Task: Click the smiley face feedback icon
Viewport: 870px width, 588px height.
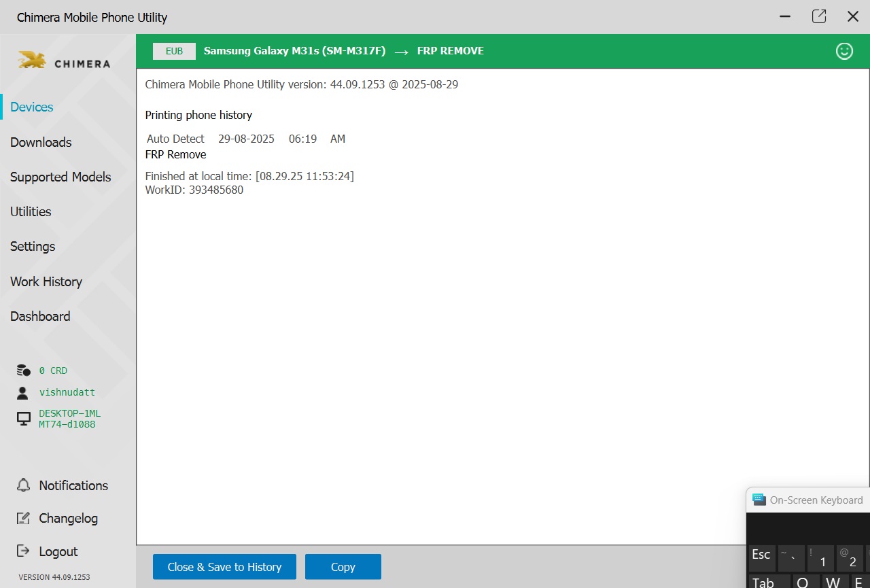Action: click(x=844, y=51)
